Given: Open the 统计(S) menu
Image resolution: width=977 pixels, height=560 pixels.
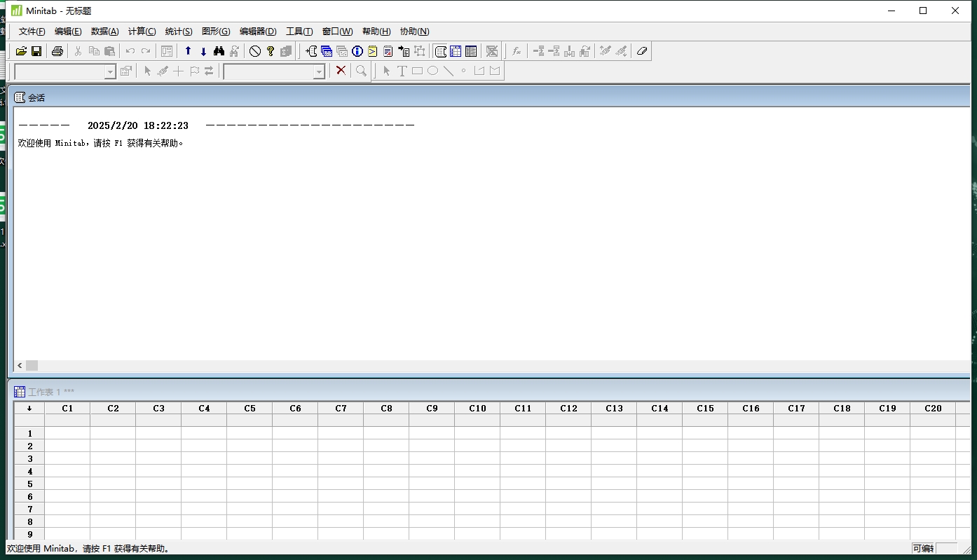Looking at the screenshot, I should coord(178,32).
